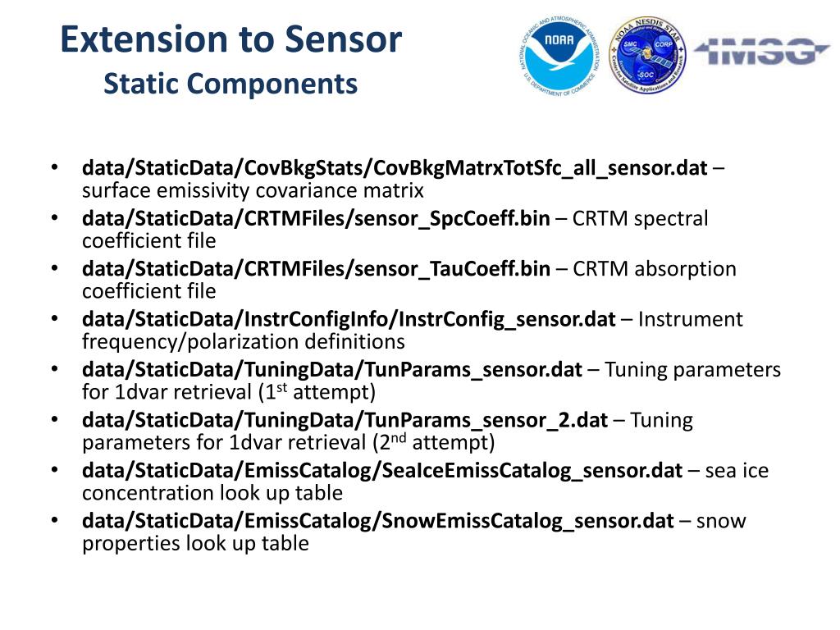Click the sensor_SpcCoeff.bin file path
Viewport: 840px width, 630px height.
[316, 219]
